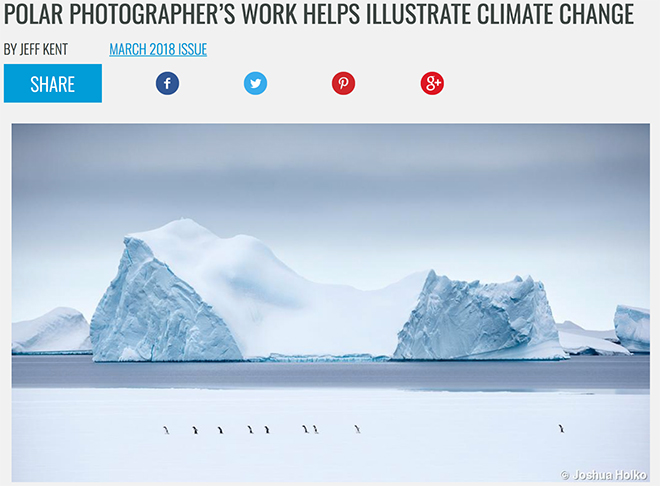This screenshot has height=486, width=660.
Task: Share via the Google Plus icon
Action: 432,83
